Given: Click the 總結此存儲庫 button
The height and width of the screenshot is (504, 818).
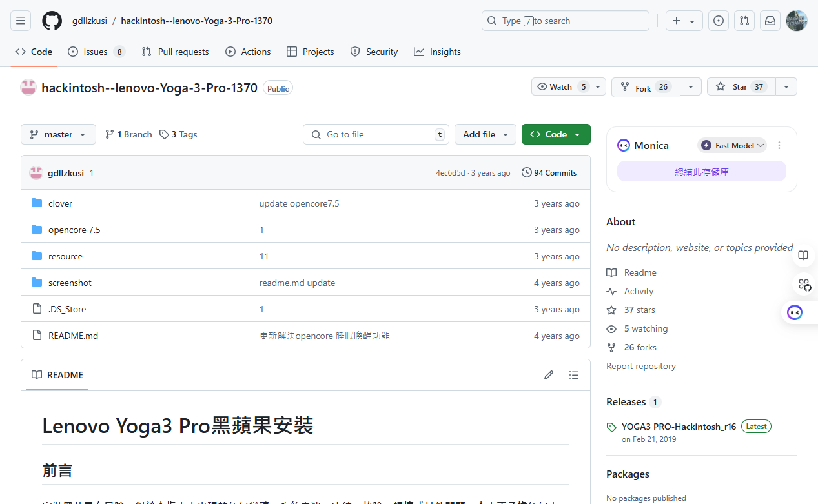Looking at the screenshot, I should point(702,172).
